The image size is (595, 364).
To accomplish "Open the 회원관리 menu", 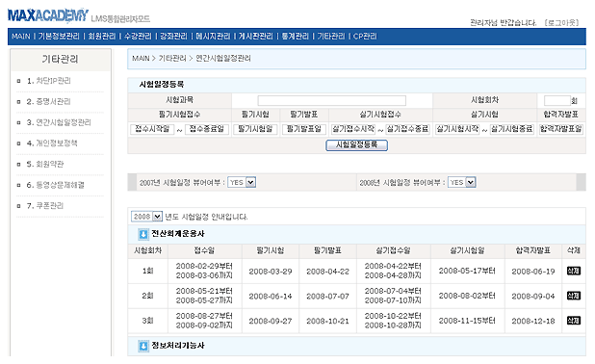I will tap(102, 36).
